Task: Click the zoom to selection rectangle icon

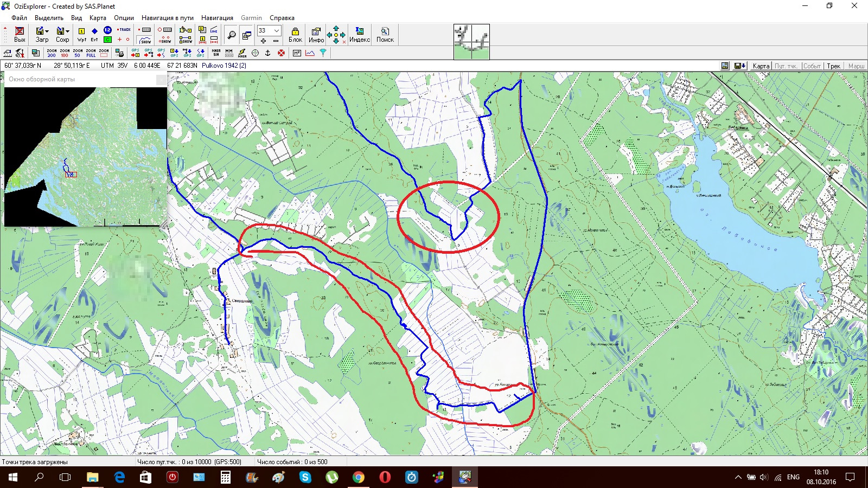Action: pyautogui.click(x=104, y=53)
